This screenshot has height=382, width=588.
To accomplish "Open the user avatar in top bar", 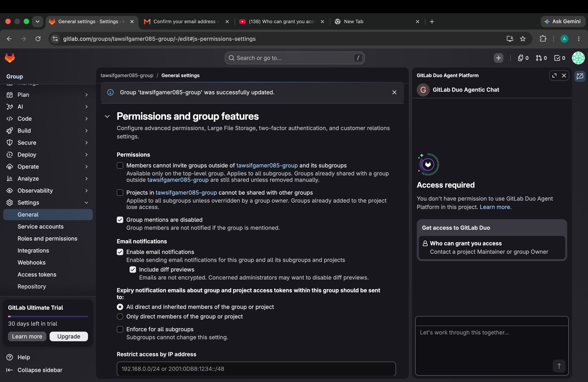I will click(578, 58).
